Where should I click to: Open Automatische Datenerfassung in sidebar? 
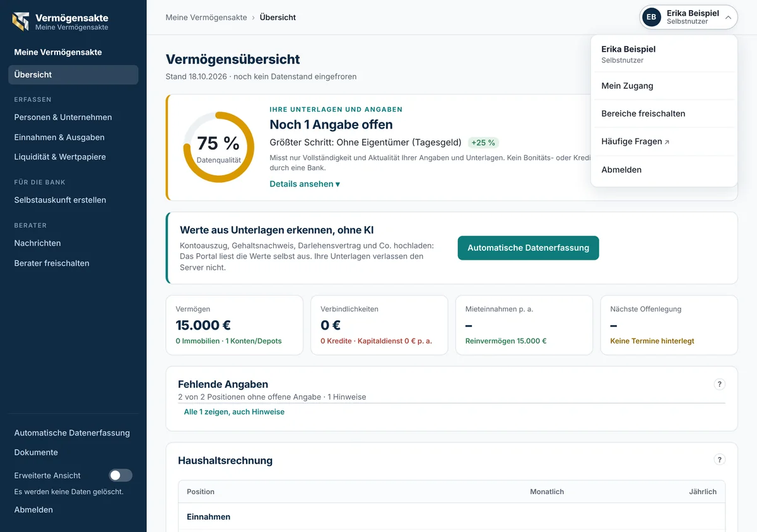pyautogui.click(x=73, y=433)
